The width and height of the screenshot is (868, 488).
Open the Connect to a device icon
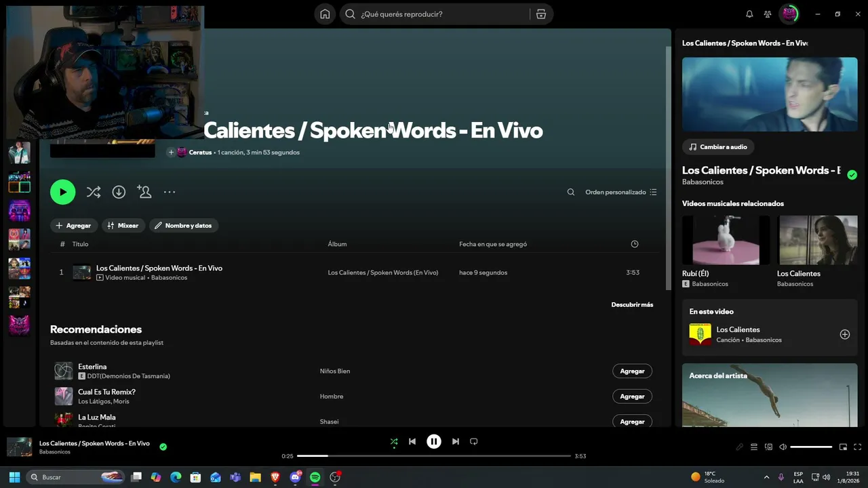[x=768, y=447]
